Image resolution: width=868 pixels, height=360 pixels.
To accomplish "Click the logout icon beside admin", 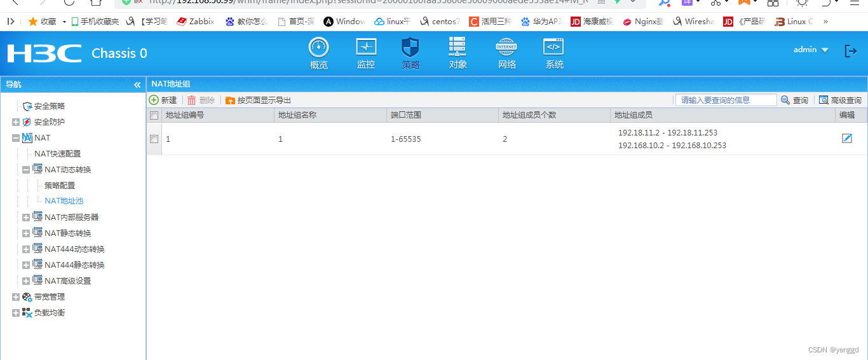I will click(x=850, y=51).
